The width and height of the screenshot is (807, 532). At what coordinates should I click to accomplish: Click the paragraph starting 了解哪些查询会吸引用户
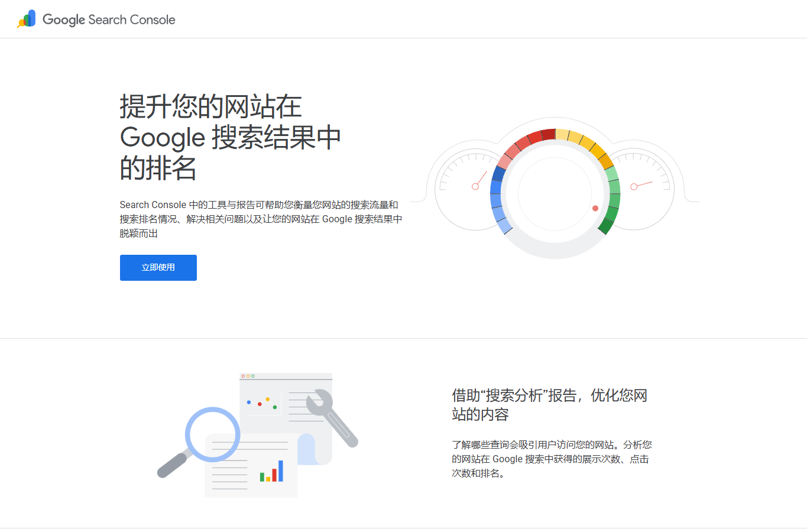552,459
